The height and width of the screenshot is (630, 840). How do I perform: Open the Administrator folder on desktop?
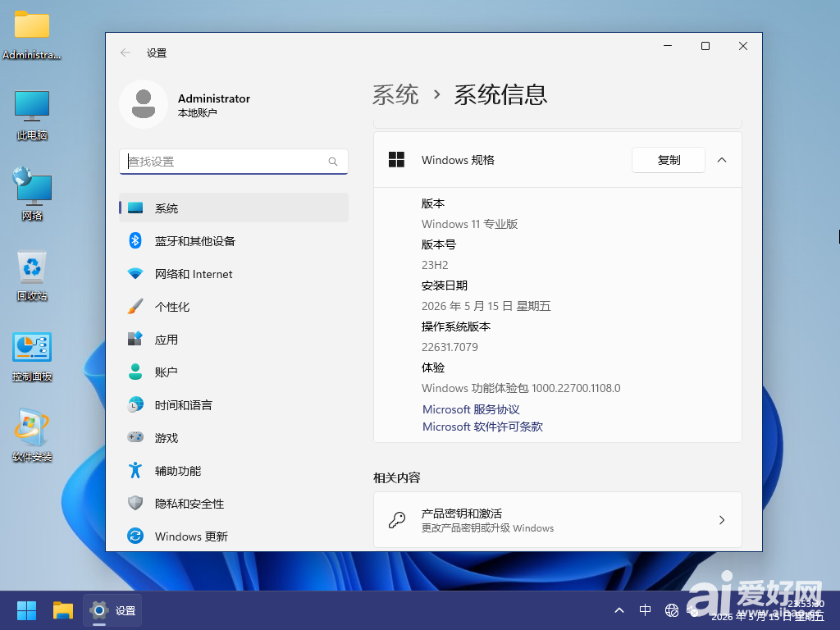pos(32,34)
